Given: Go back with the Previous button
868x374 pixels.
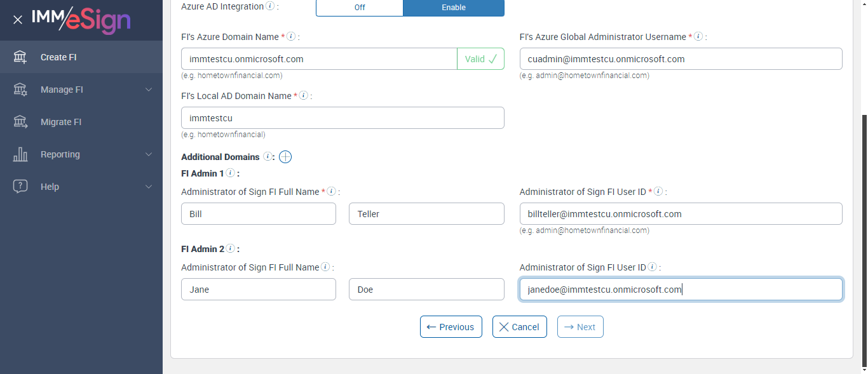Looking at the screenshot, I should (x=451, y=327).
